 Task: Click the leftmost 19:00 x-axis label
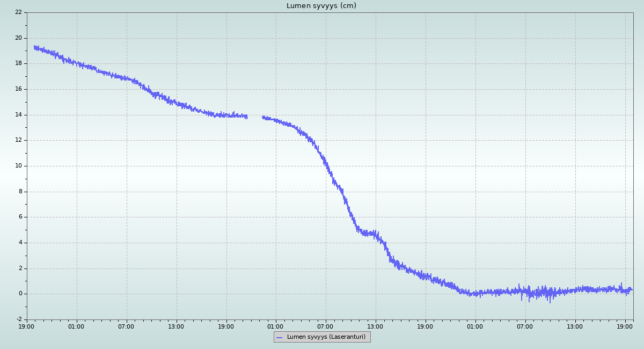(27, 326)
